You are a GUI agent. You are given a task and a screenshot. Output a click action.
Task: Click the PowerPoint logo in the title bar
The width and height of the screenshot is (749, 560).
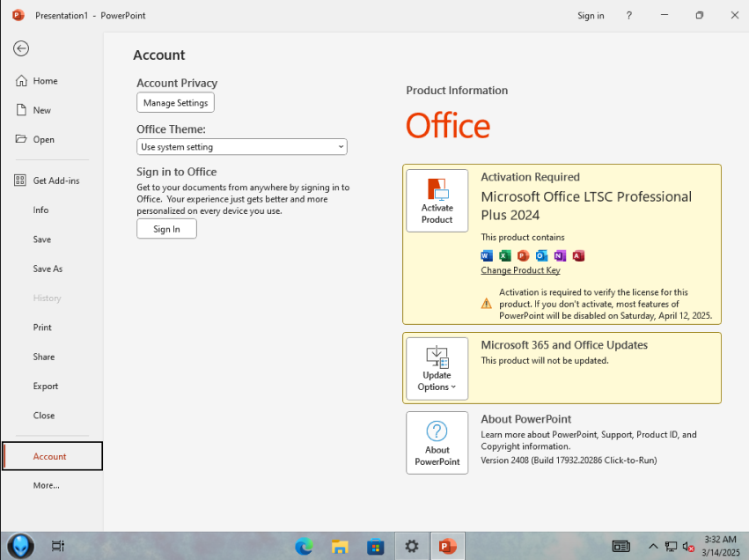pos(18,15)
